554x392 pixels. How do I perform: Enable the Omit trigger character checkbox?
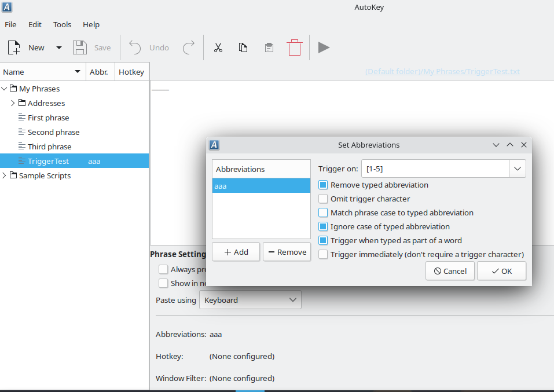[322, 199]
